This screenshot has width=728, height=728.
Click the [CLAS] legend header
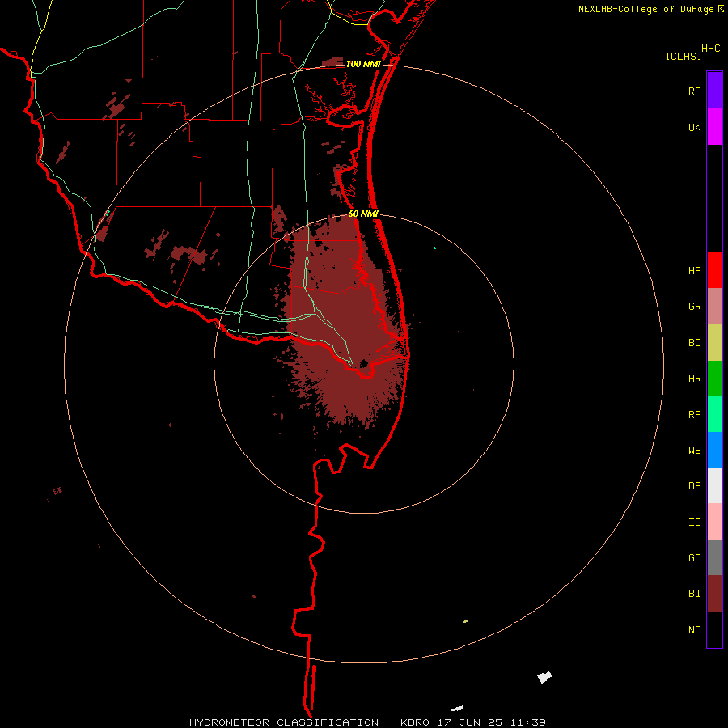684,56
